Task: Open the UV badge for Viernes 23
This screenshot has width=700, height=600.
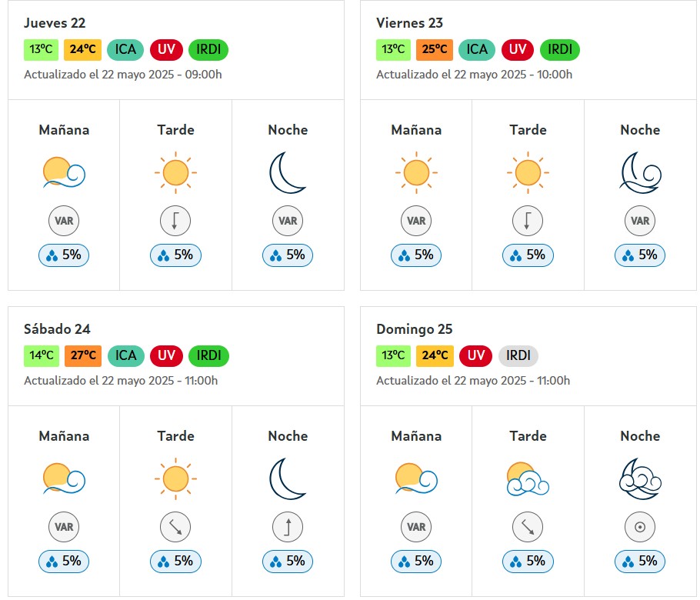Action: point(518,49)
